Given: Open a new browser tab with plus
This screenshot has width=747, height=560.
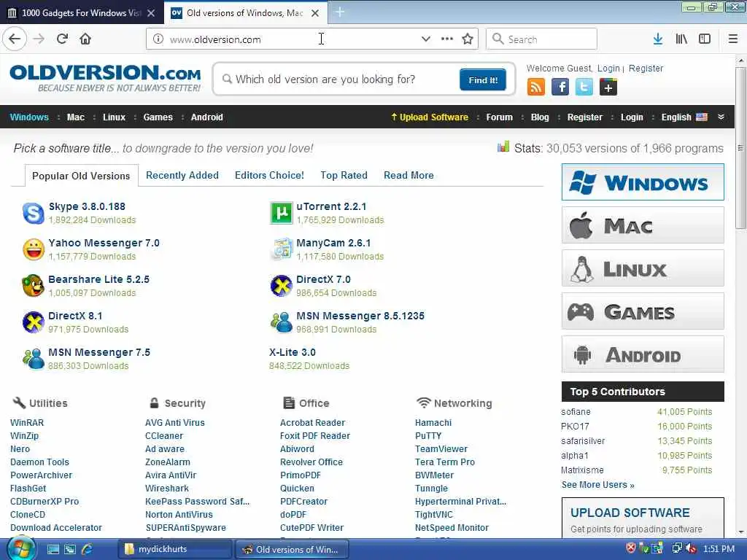Looking at the screenshot, I should [340, 12].
